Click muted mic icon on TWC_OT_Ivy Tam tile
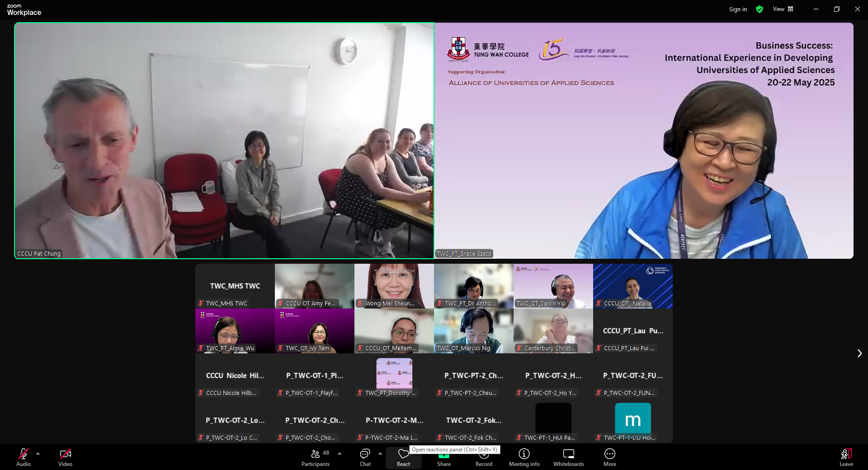 (x=280, y=348)
